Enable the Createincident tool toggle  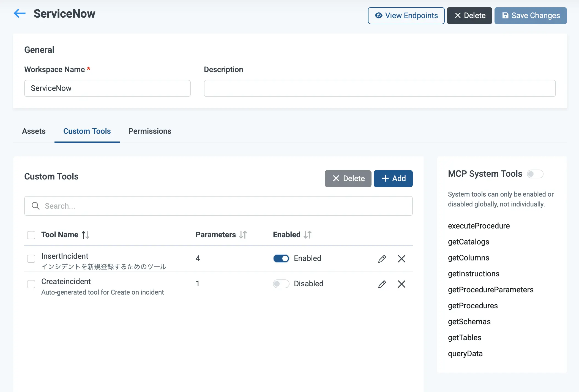coord(281,284)
